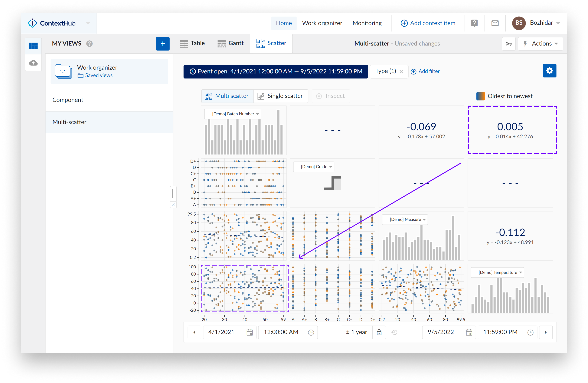The height and width of the screenshot is (383, 588).
Task: Remove the Type (1) filter
Action: (x=401, y=71)
